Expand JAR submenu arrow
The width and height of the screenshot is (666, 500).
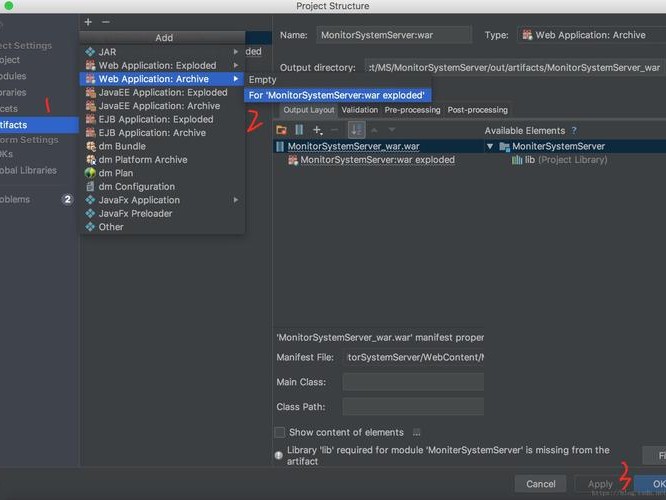coord(236,52)
